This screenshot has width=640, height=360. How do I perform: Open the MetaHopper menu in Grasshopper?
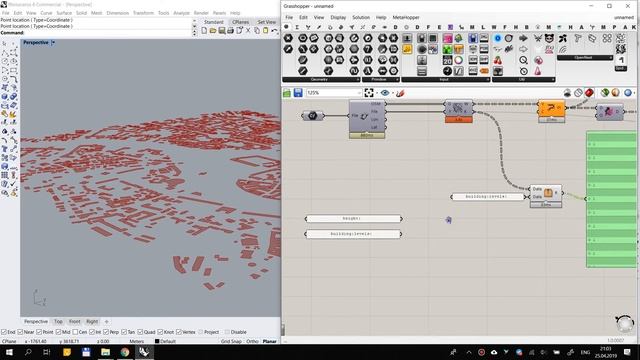point(406,18)
